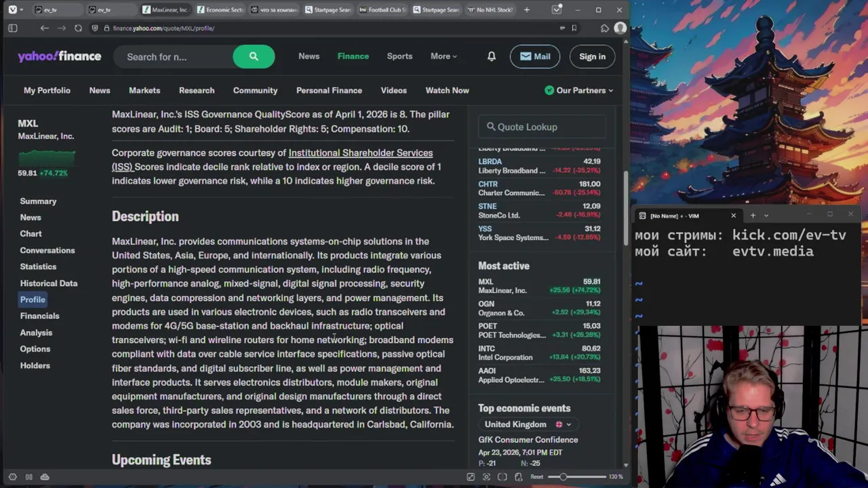Focus the Quote Lookup field
This screenshot has width=868, height=488.
(542, 127)
